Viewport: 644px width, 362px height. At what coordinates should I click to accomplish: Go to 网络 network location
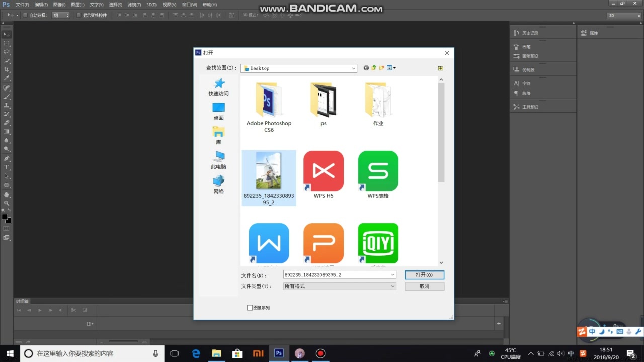219,185
